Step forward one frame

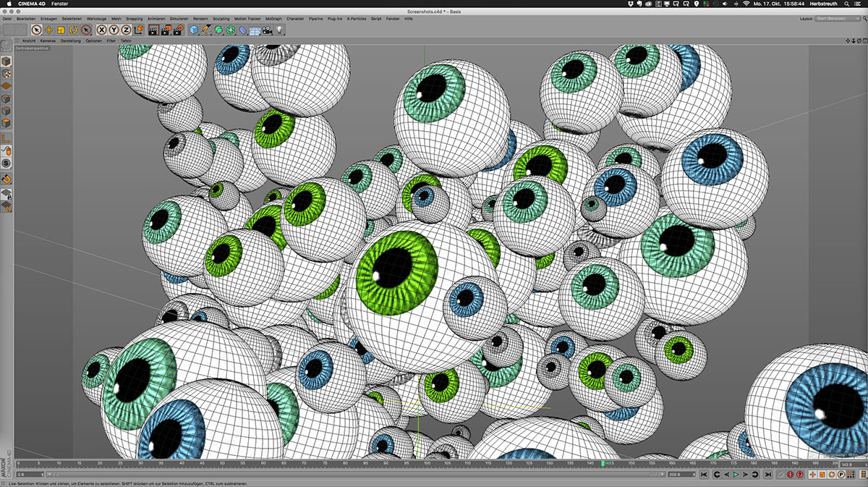click(745, 475)
